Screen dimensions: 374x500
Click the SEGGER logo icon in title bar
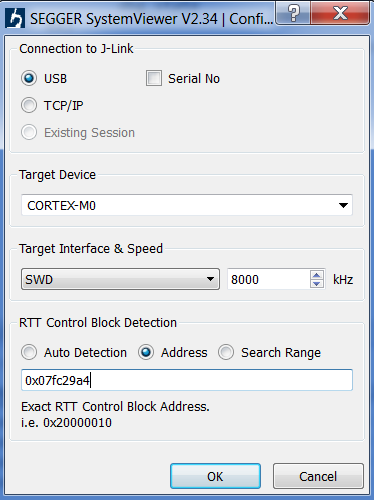coord(15,18)
